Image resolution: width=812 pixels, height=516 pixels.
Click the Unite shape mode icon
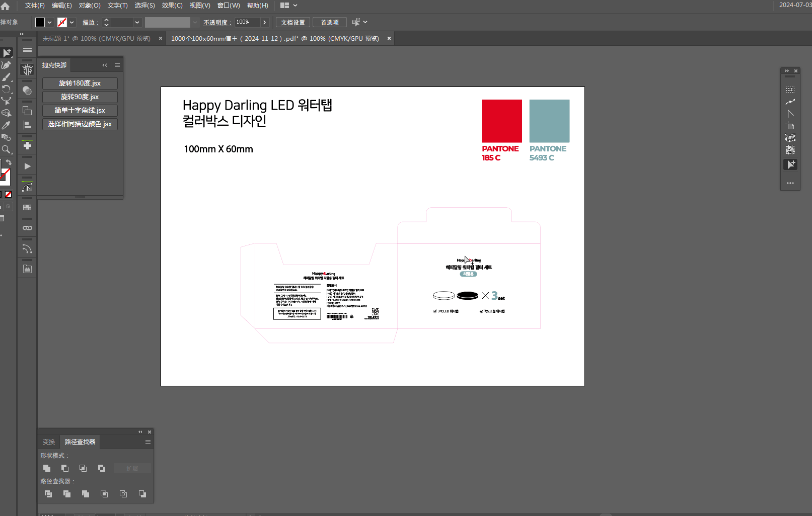[47, 468]
